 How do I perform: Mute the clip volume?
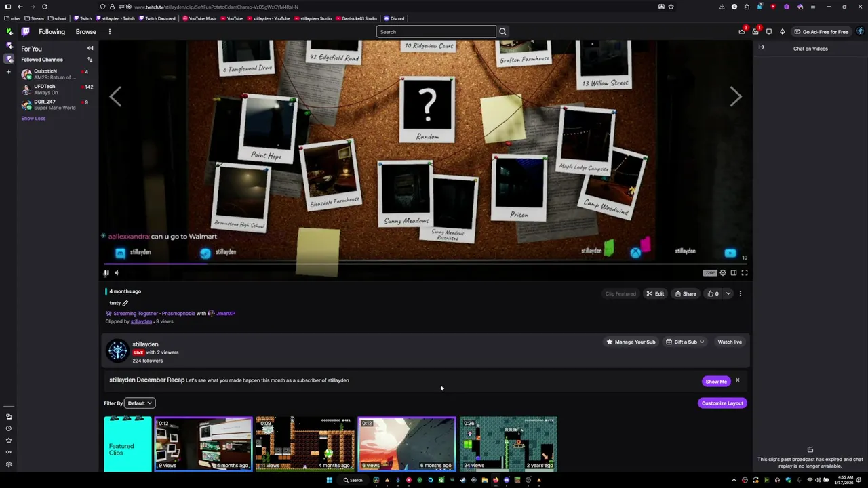click(x=117, y=272)
